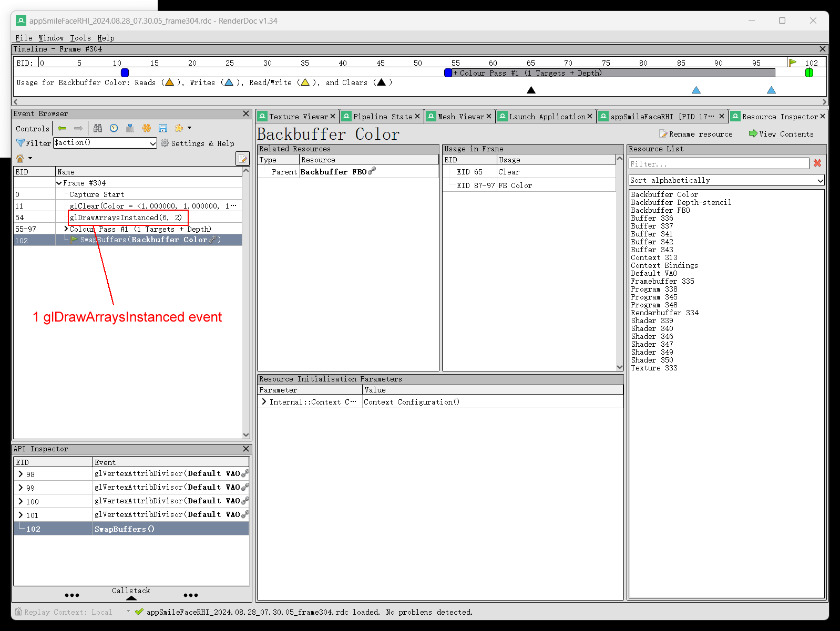Click the orange asterisk bookmark icon
840x631 pixels.
(147, 128)
